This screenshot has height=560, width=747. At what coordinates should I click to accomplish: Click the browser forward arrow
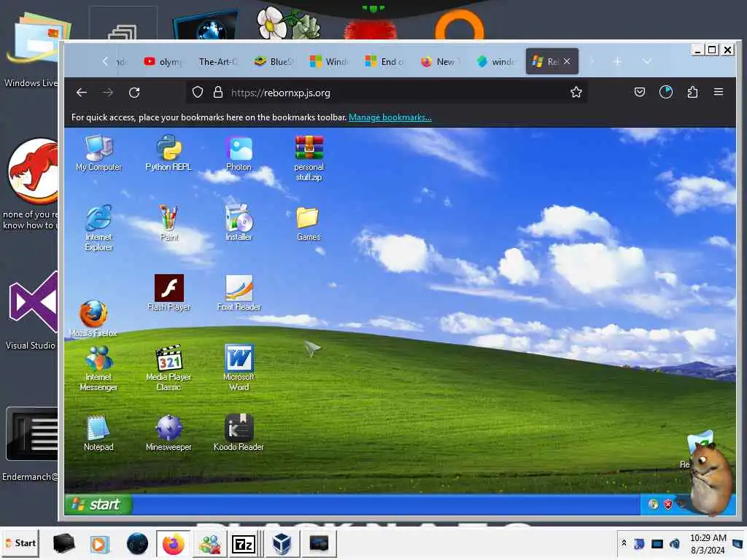pos(108,93)
